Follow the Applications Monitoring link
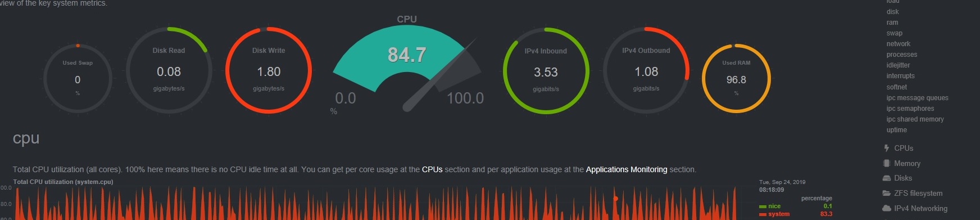The image size is (980, 220). pyautogui.click(x=627, y=169)
